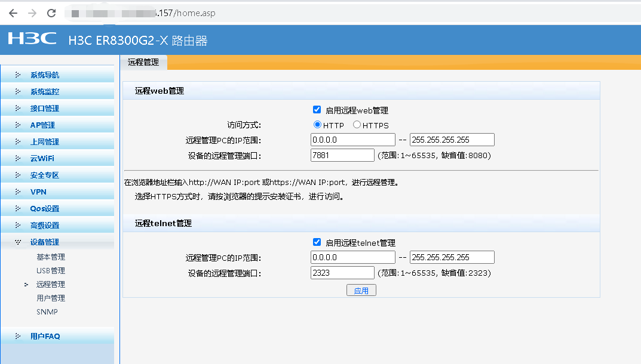Expand arrow icon beside VPN

[x=17, y=192]
